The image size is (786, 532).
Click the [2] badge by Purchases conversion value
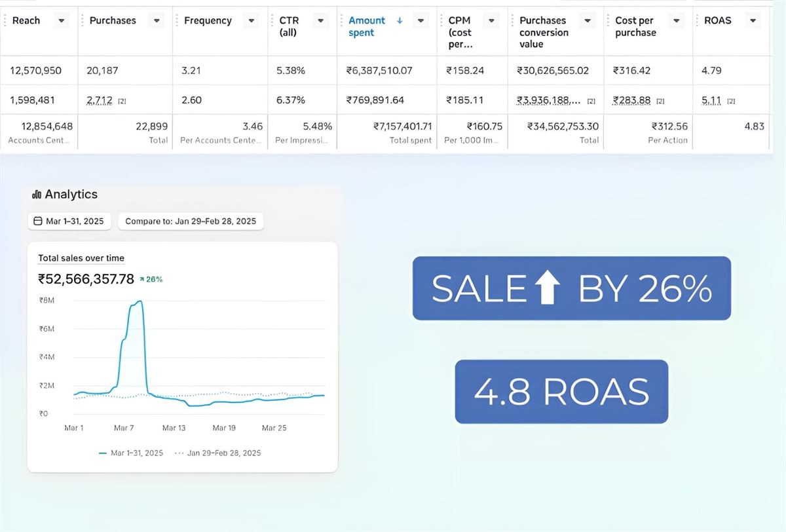point(591,100)
